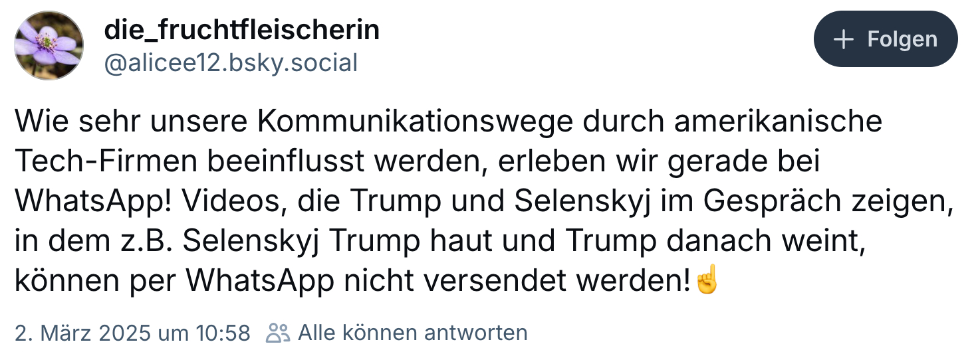Open 'Alle können antworten' reply settings
Viewport: 980px width, 352px height.
[412, 332]
